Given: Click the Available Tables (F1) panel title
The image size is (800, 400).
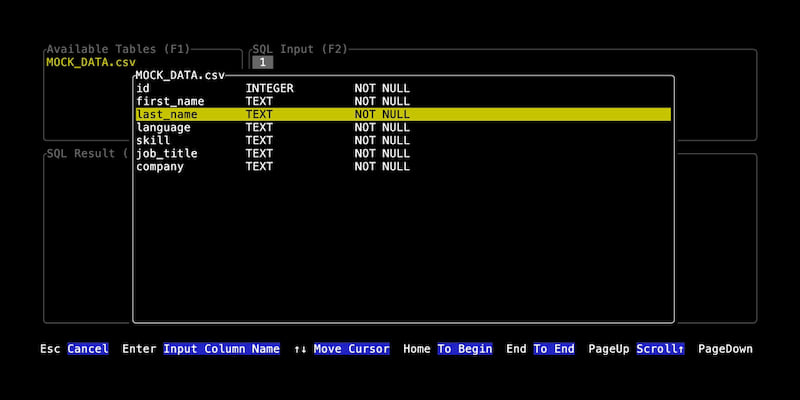Looking at the screenshot, I should coord(118,49).
